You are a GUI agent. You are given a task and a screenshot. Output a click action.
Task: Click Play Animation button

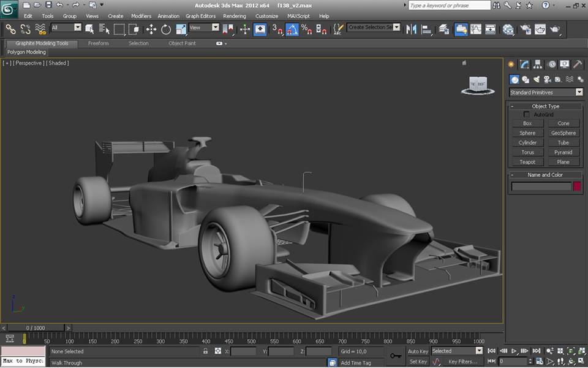(x=514, y=351)
